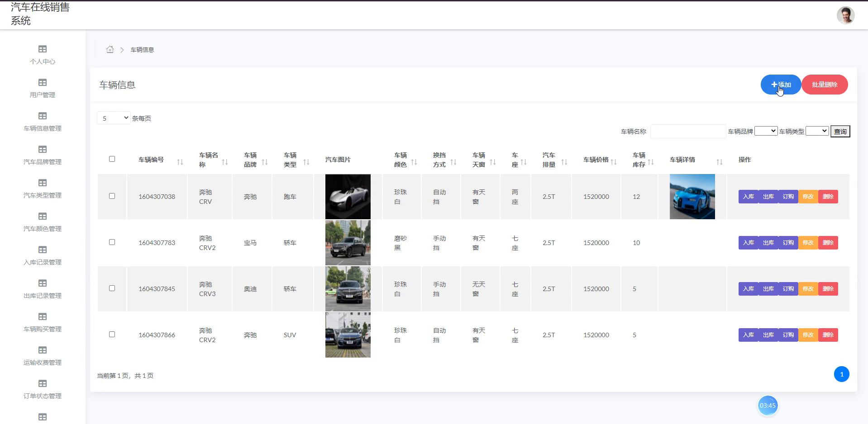The height and width of the screenshot is (424, 868).
Task: Click 修改 for vehicle 1604307866
Action: (808, 335)
